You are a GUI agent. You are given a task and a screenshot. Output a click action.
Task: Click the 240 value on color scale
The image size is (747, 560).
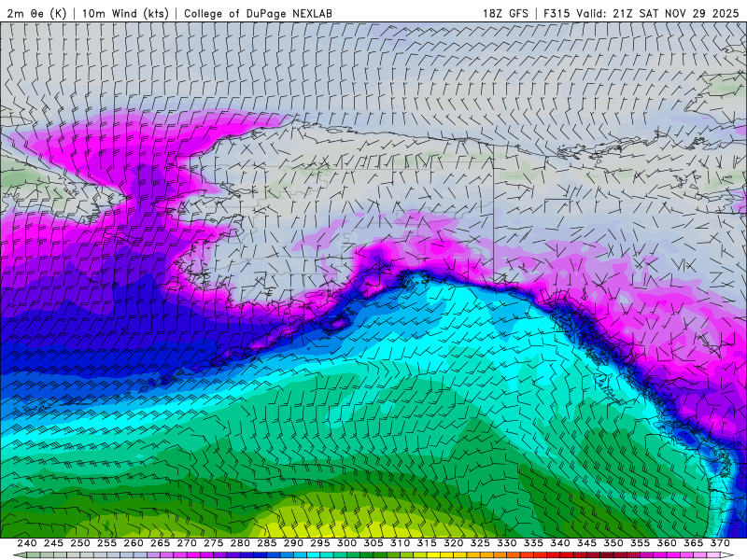pyautogui.click(x=27, y=543)
